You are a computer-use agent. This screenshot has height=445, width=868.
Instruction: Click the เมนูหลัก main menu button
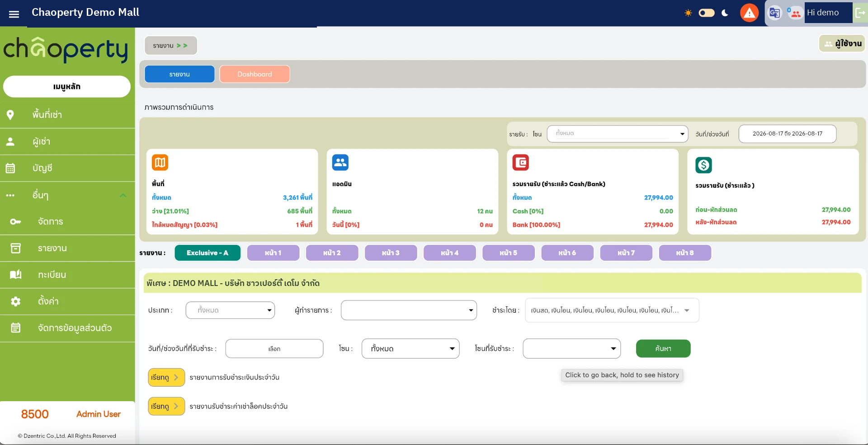(x=67, y=87)
